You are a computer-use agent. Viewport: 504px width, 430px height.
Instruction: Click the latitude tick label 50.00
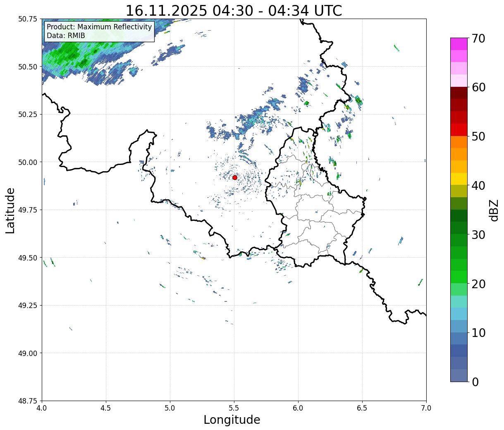[28, 162]
